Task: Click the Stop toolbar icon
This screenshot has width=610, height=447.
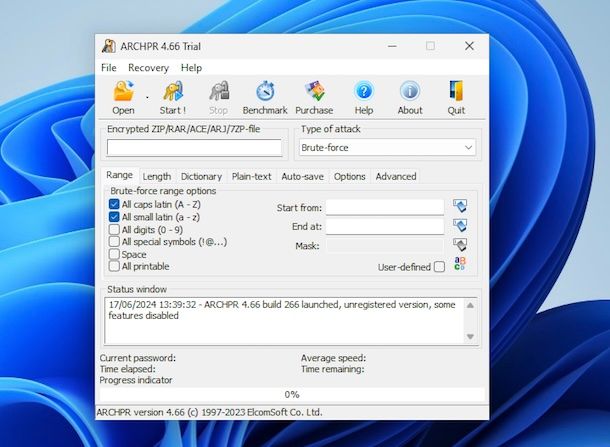Action: tap(219, 91)
